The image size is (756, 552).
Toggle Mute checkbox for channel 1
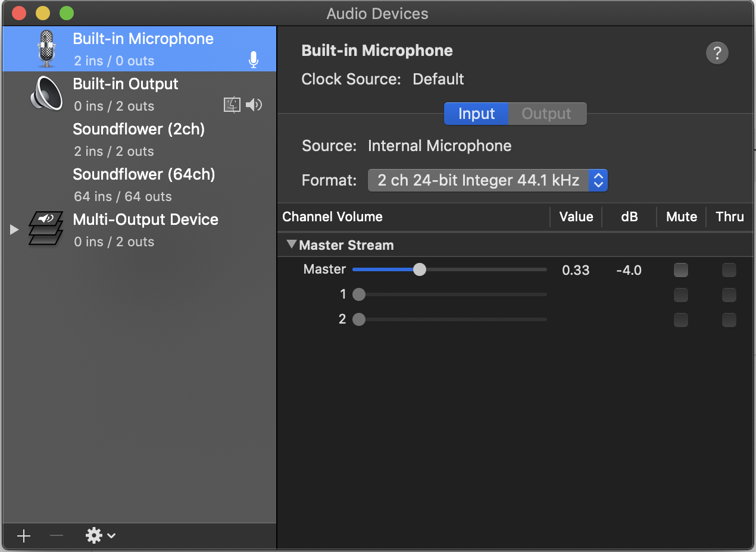[x=680, y=295]
